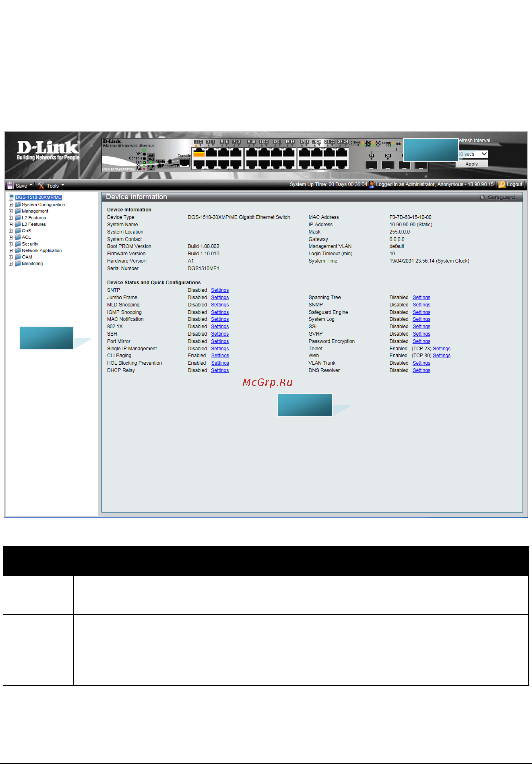
Task: Open Safeguard Engine Settings link
Action: pos(421,312)
